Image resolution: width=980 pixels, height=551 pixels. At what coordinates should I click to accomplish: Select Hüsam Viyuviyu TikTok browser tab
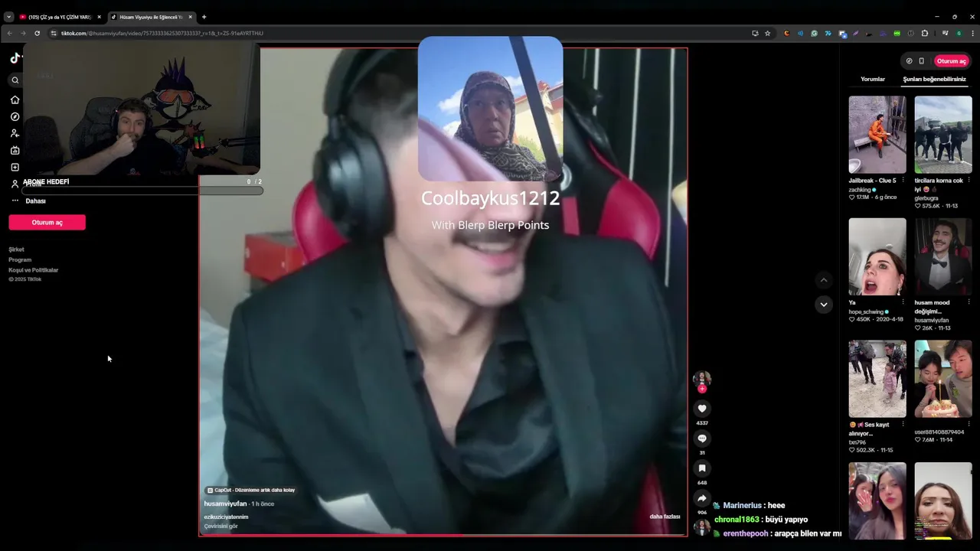pos(150,17)
